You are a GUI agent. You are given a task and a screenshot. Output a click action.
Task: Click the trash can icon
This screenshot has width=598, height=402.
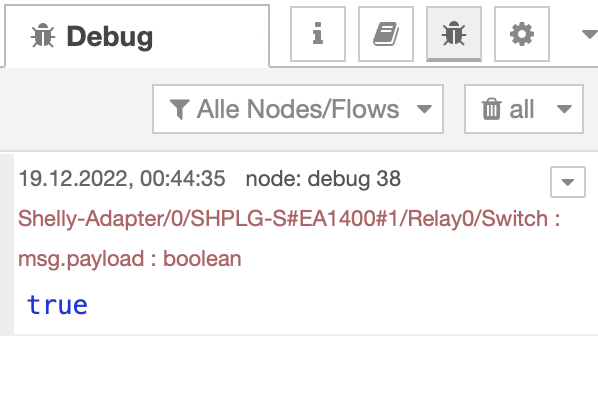tap(491, 109)
